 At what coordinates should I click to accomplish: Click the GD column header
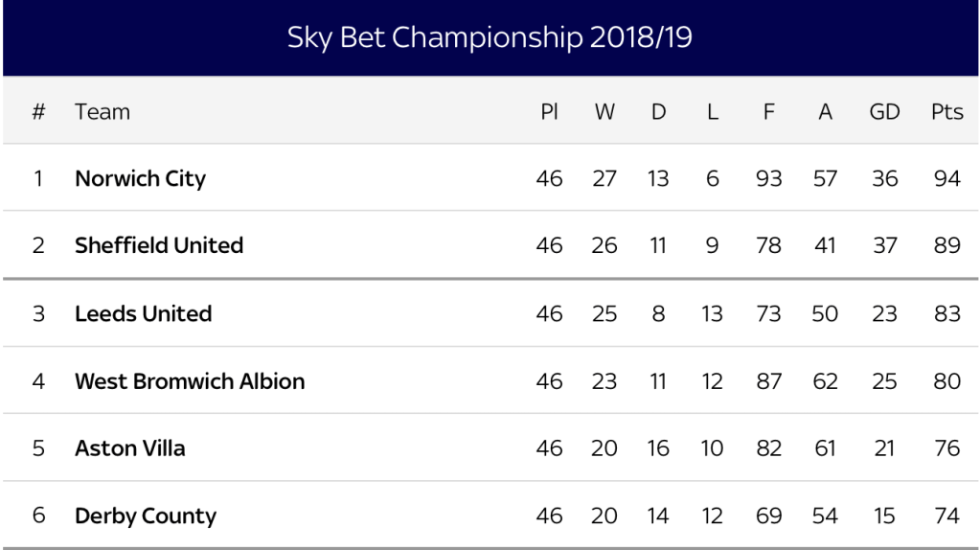pyautogui.click(x=884, y=111)
